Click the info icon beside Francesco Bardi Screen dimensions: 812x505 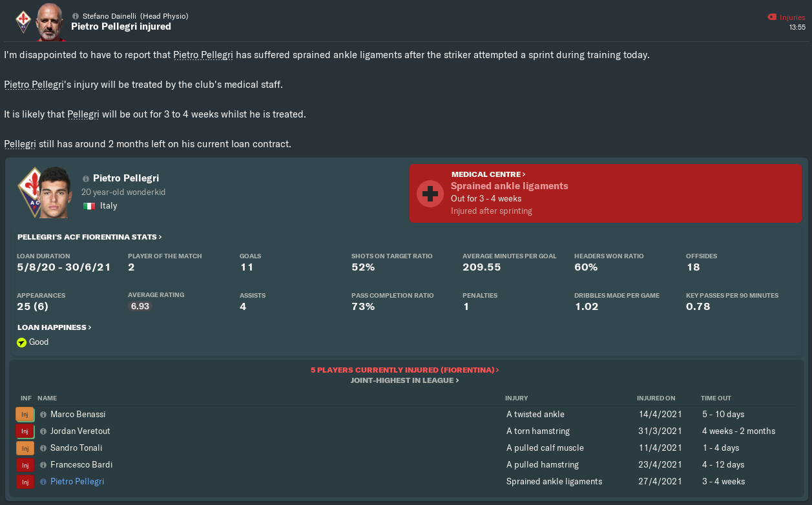(43, 465)
